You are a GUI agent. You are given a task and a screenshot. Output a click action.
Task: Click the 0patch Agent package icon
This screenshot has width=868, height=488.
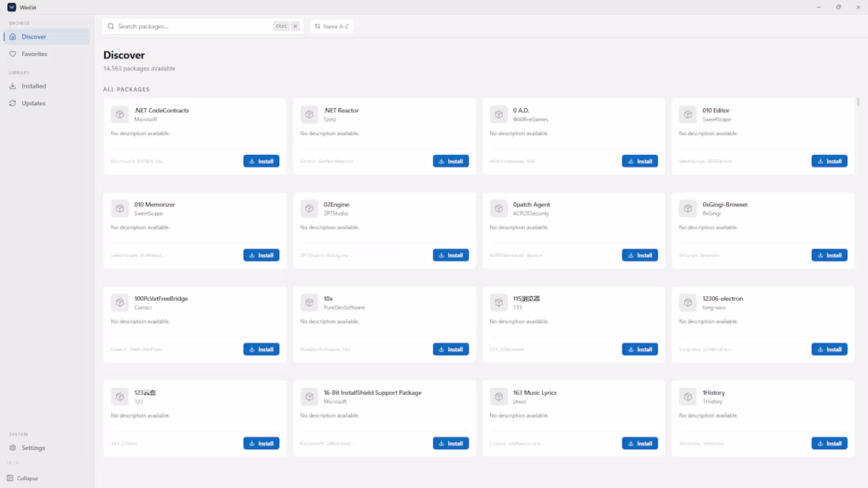coord(499,208)
